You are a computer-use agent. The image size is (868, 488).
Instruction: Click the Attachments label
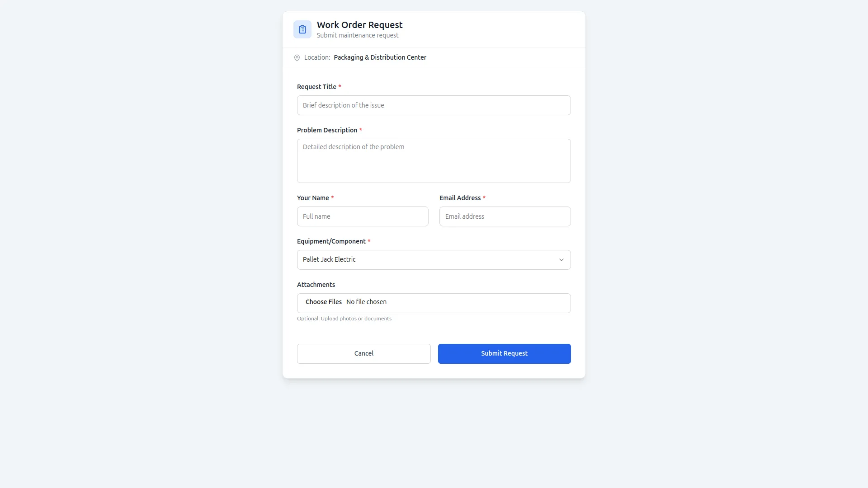click(316, 285)
